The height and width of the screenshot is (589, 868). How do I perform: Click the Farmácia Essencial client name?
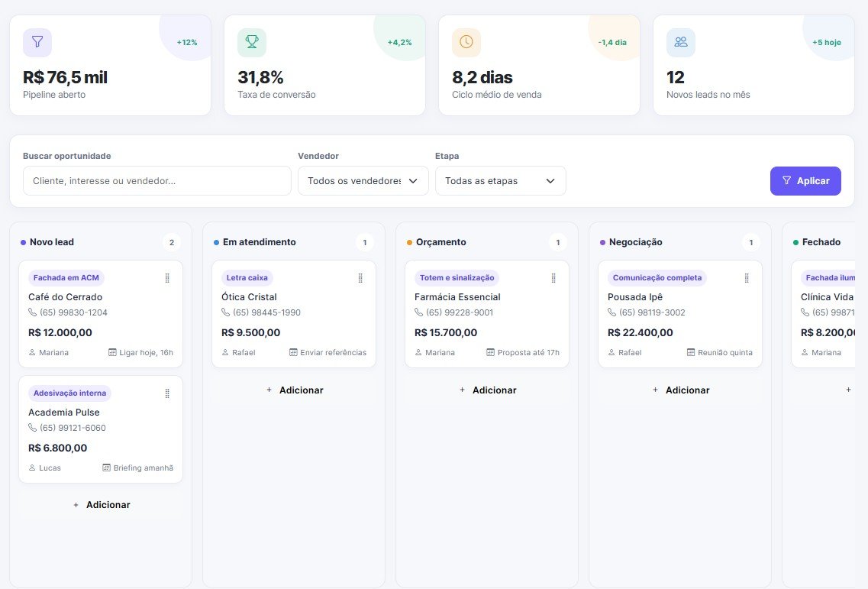[457, 297]
